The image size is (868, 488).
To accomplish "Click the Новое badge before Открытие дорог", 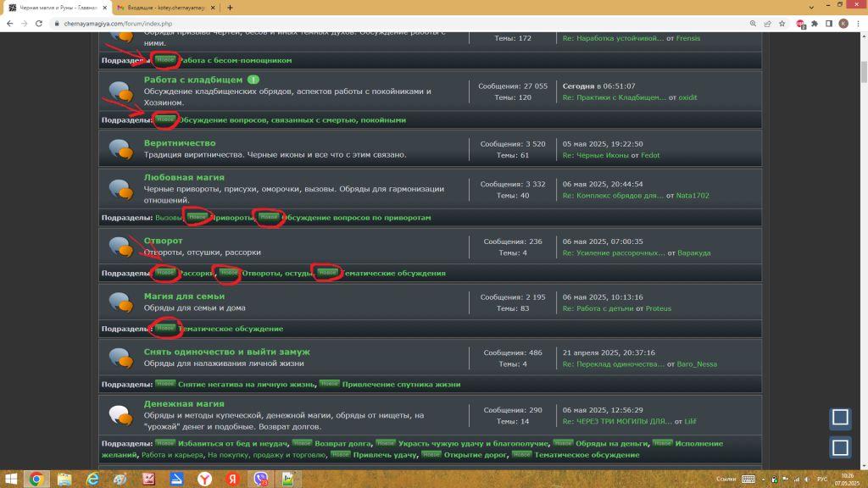I will (x=431, y=454).
